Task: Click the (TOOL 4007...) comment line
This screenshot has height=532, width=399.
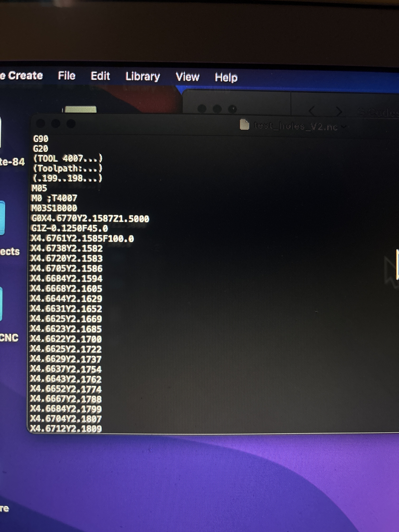Action: tap(68, 158)
